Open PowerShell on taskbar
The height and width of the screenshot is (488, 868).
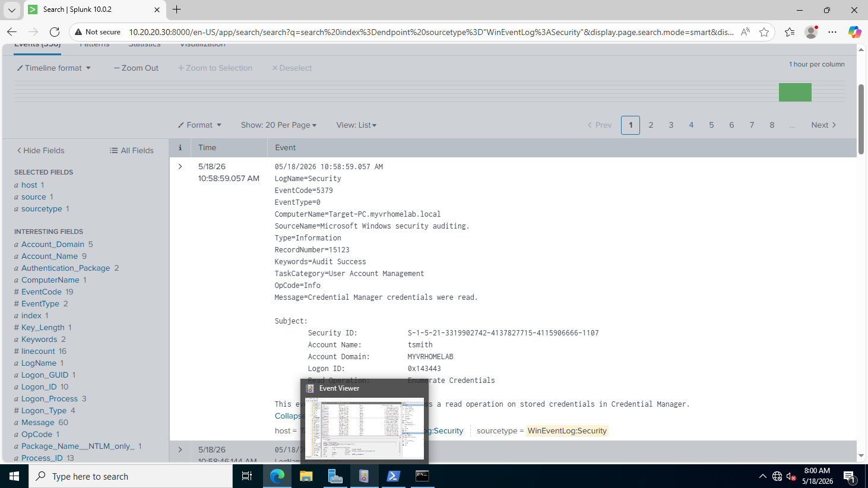pos(393,476)
